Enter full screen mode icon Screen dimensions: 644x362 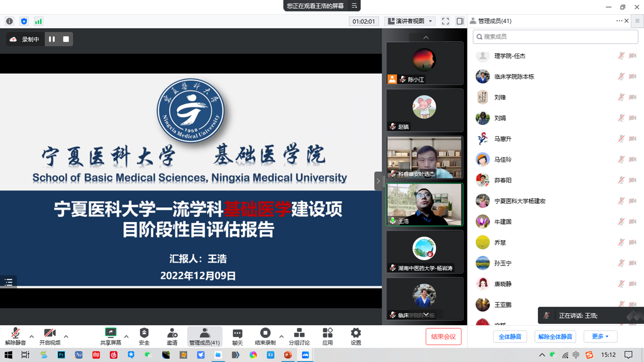pyautogui.click(x=445, y=21)
